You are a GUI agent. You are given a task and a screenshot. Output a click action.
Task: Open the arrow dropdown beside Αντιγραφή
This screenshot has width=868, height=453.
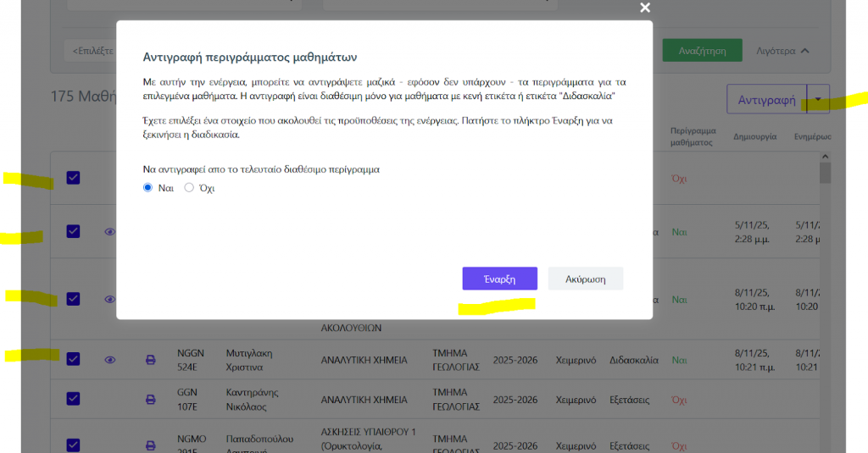(x=818, y=99)
